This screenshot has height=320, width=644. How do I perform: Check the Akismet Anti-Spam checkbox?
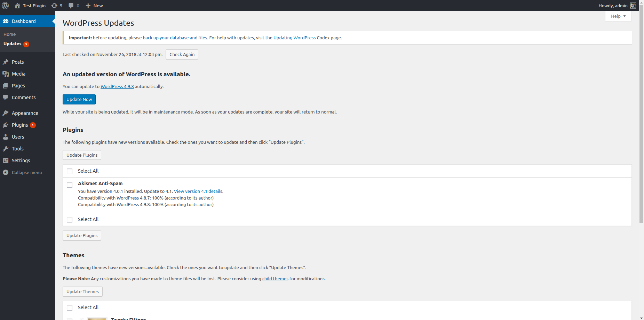(x=70, y=185)
